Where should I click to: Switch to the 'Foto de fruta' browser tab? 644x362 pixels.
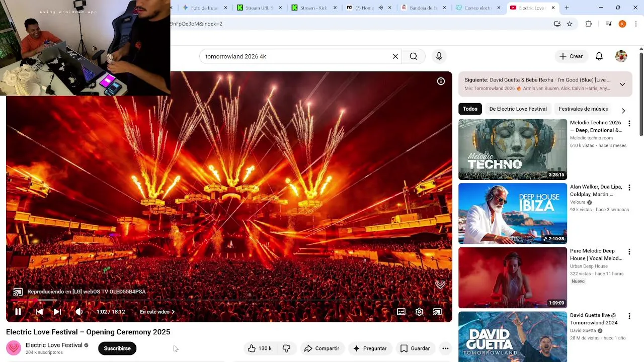click(x=205, y=8)
